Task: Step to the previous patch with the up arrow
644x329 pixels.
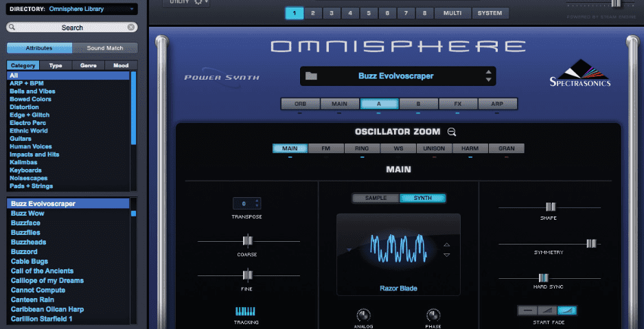Action: tap(488, 72)
